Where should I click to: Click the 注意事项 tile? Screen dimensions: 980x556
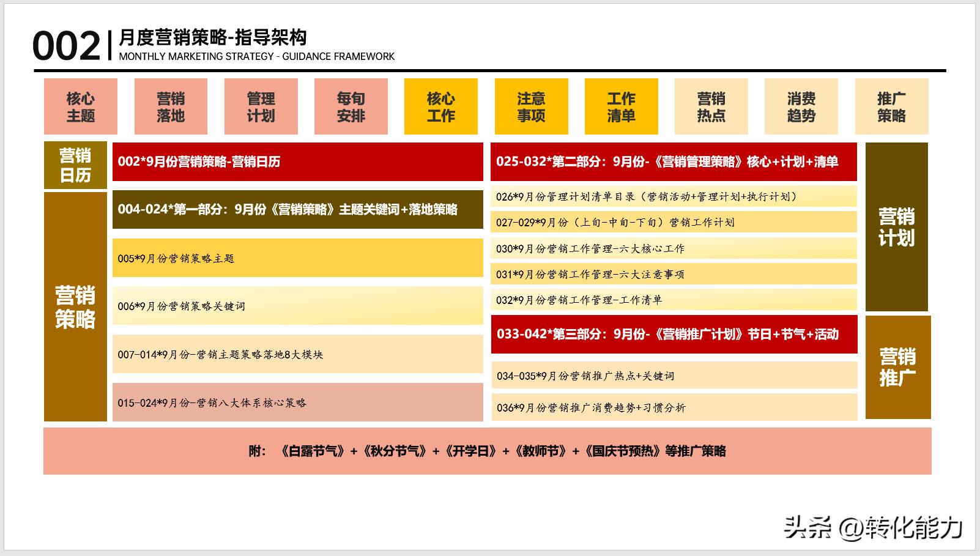tap(530, 106)
